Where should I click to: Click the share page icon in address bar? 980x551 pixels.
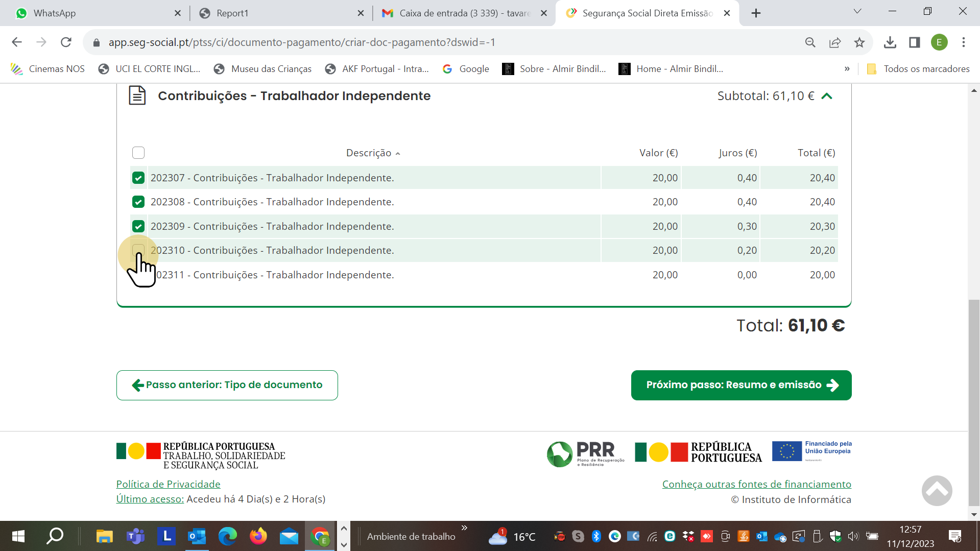click(x=835, y=42)
